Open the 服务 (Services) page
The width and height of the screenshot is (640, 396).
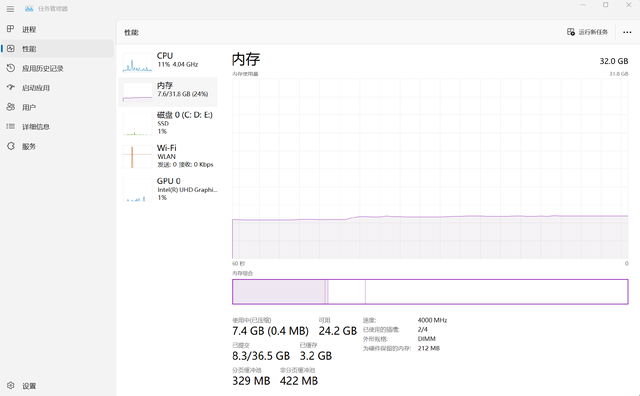[57, 146]
